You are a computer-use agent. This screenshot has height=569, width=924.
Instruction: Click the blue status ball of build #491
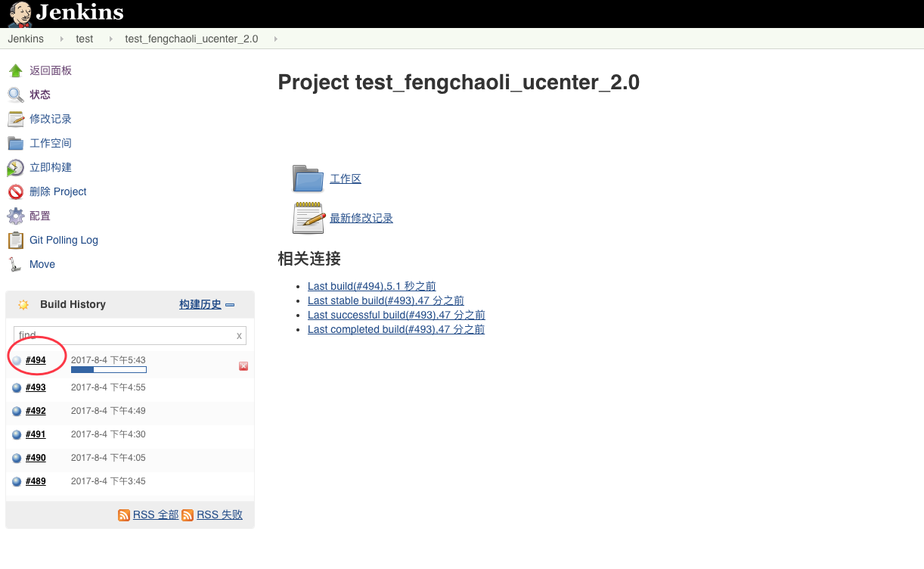pos(17,435)
